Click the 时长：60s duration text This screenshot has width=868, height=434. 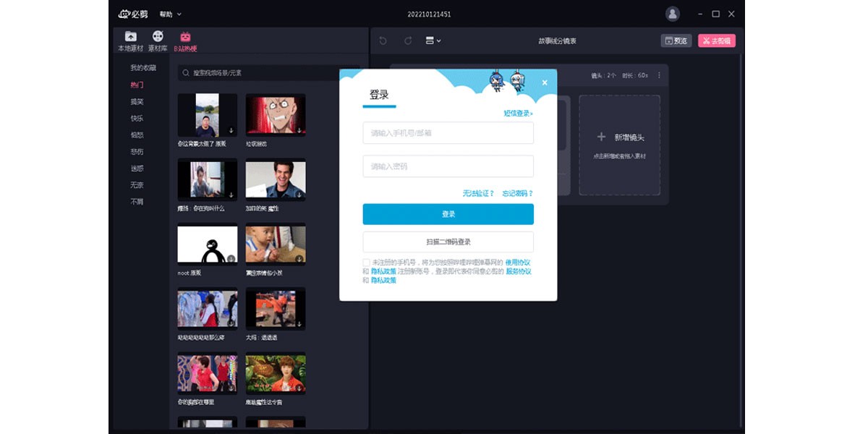pos(635,75)
